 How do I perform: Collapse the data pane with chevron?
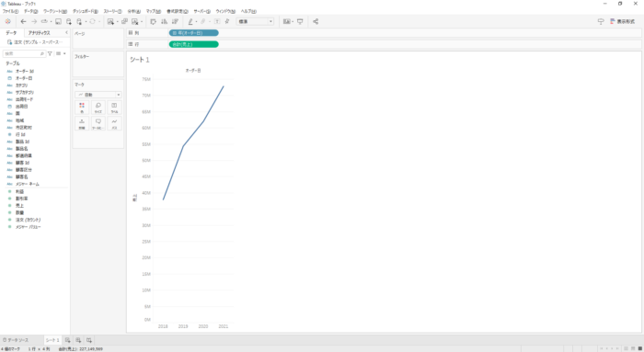tap(66, 32)
